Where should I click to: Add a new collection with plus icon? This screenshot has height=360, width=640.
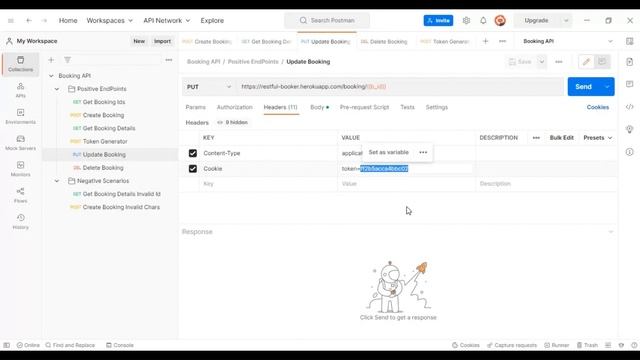click(51, 60)
